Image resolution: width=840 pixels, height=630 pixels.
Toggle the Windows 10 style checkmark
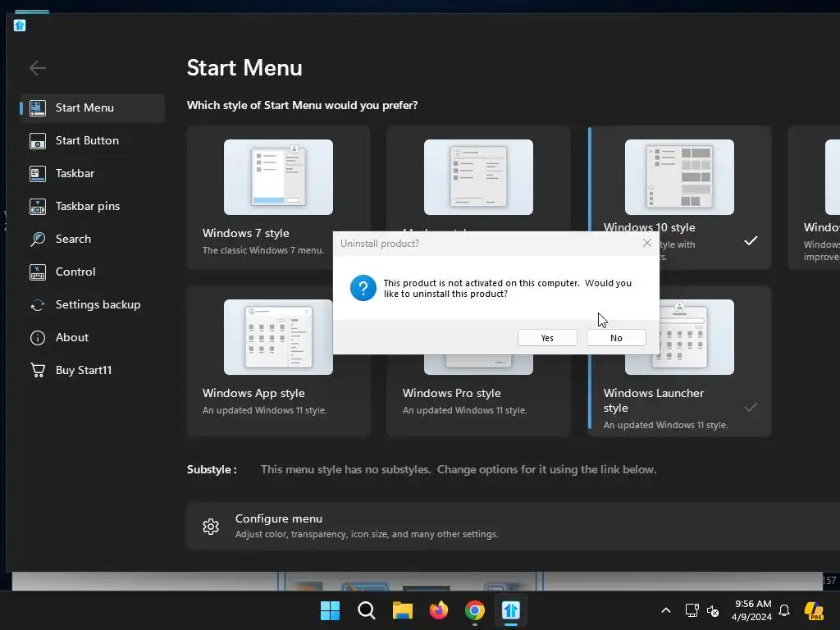coord(751,240)
